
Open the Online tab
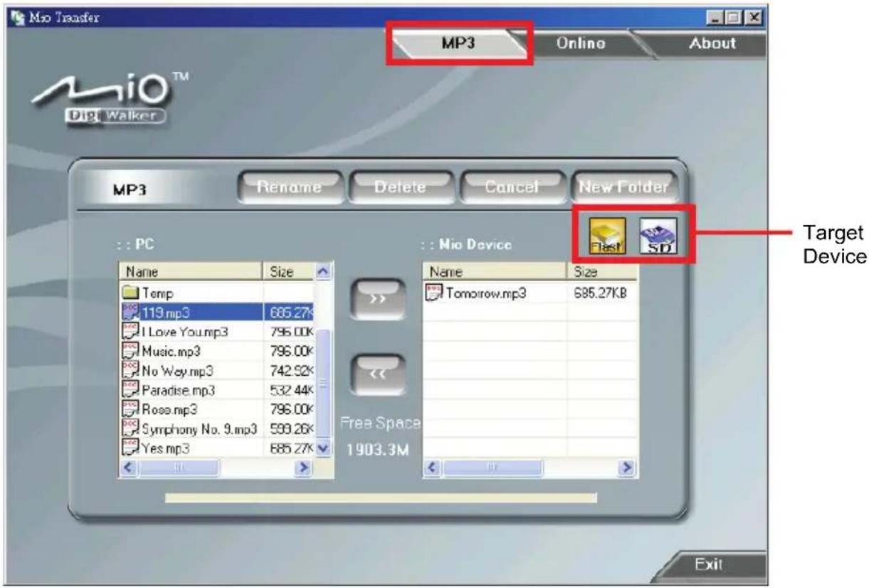click(581, 43)
